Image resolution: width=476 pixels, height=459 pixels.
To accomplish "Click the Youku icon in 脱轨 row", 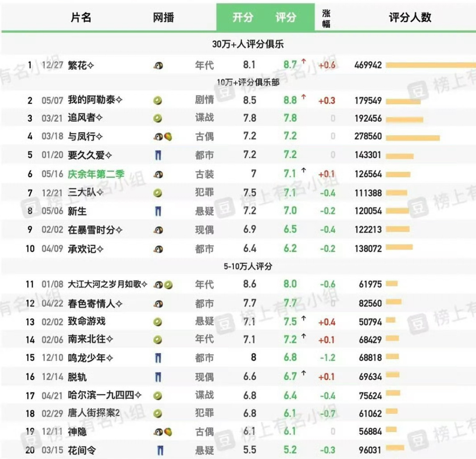I will pos(158,377).
